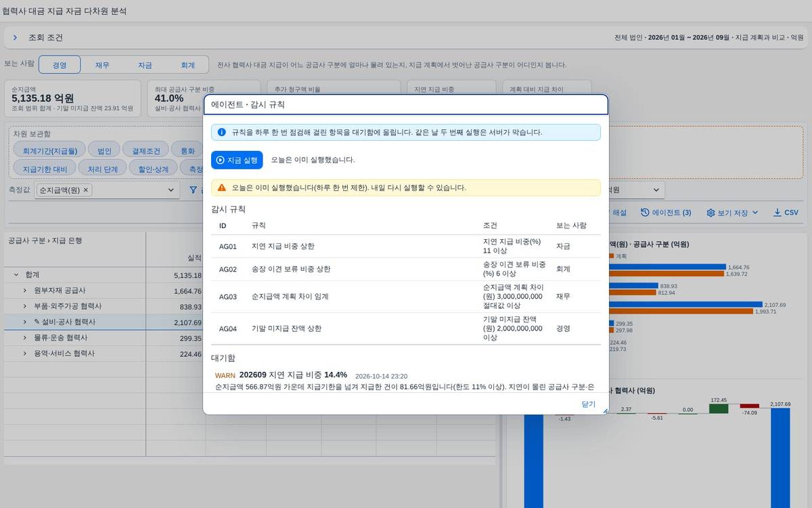
Task: Expand the 용역·서비스 협력사 row
Action: 25,354
